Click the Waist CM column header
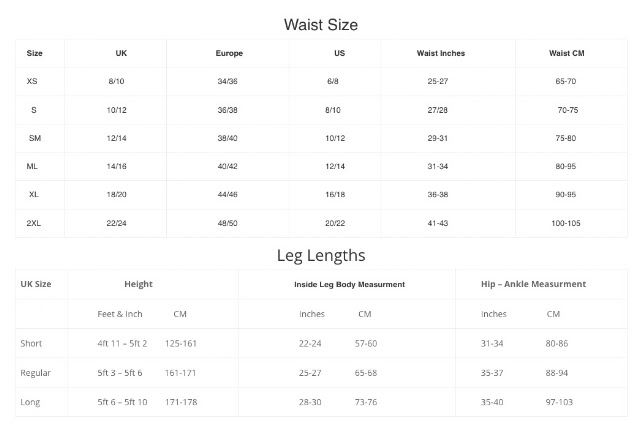Screen dimensions: 640x425 point(567,53)
